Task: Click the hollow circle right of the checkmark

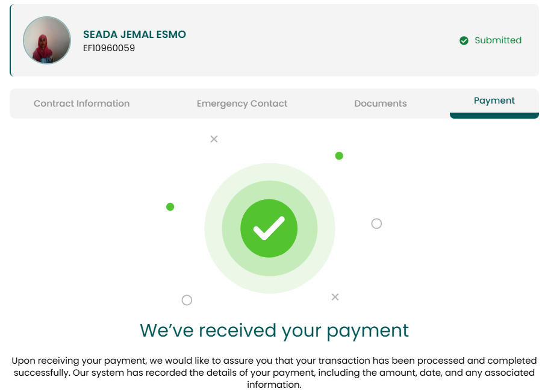Action: point(376,223)
